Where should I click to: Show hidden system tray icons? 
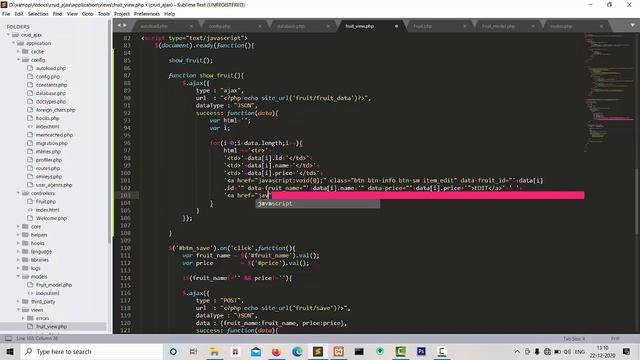(x=517, y=351)
